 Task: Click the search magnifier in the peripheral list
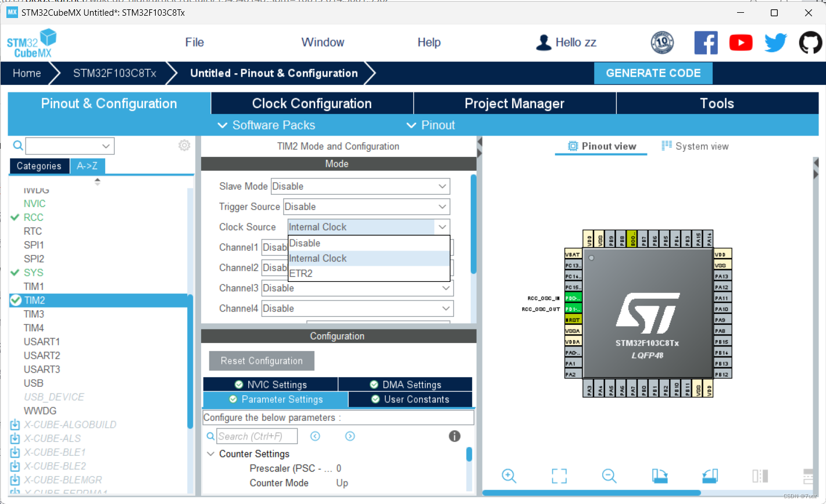point(18,145)
